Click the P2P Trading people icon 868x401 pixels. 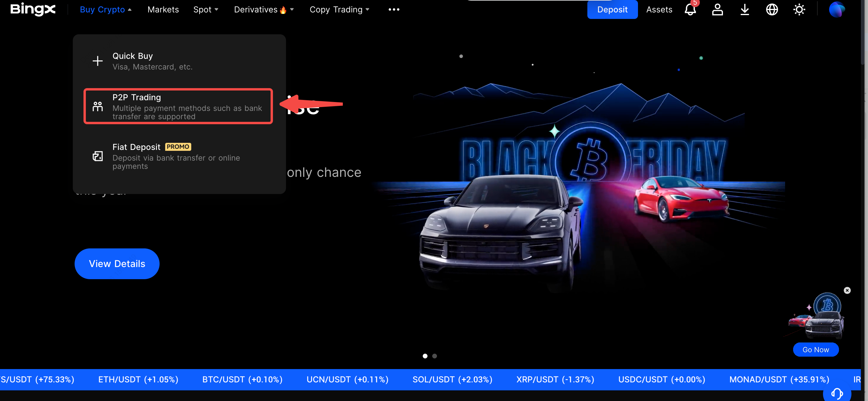click(97, 106)
